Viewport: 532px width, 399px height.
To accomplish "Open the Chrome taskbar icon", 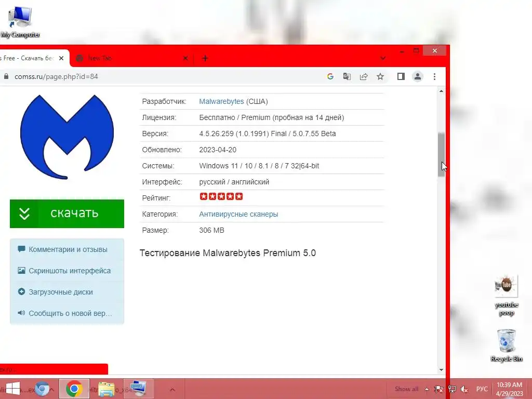I will pos(74,389).
